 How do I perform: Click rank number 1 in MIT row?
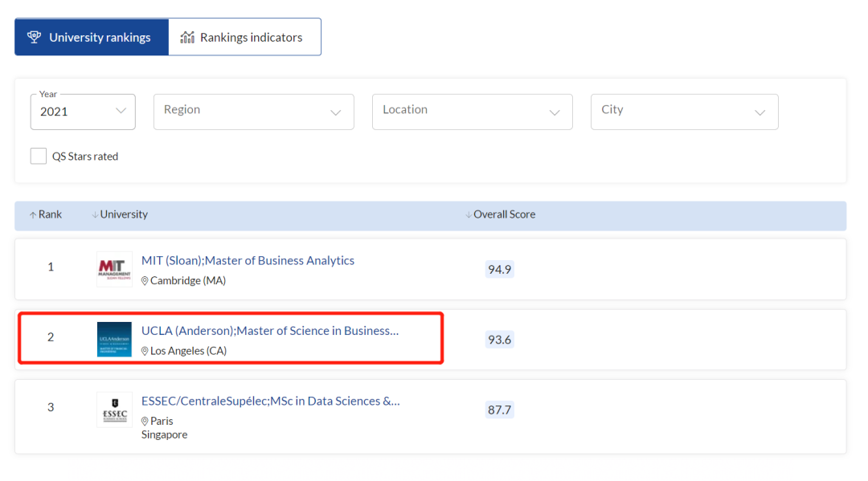pyautogui.click(x=51, y=267)
